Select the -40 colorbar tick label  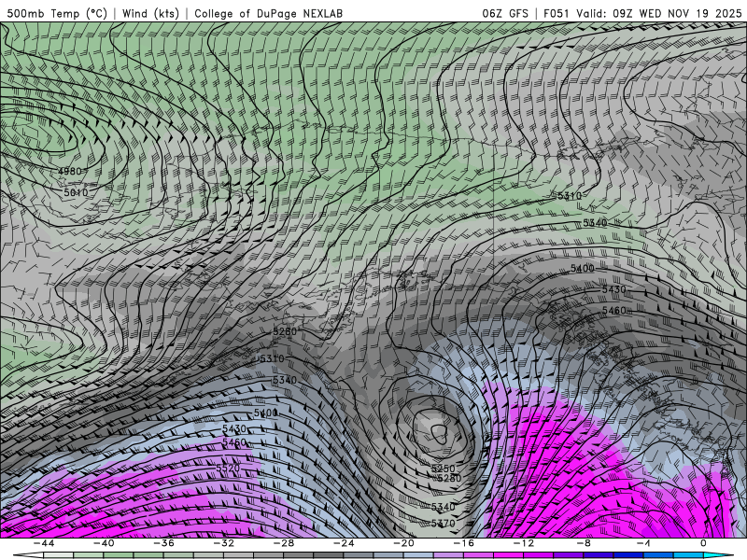click(x=104, y=543)
